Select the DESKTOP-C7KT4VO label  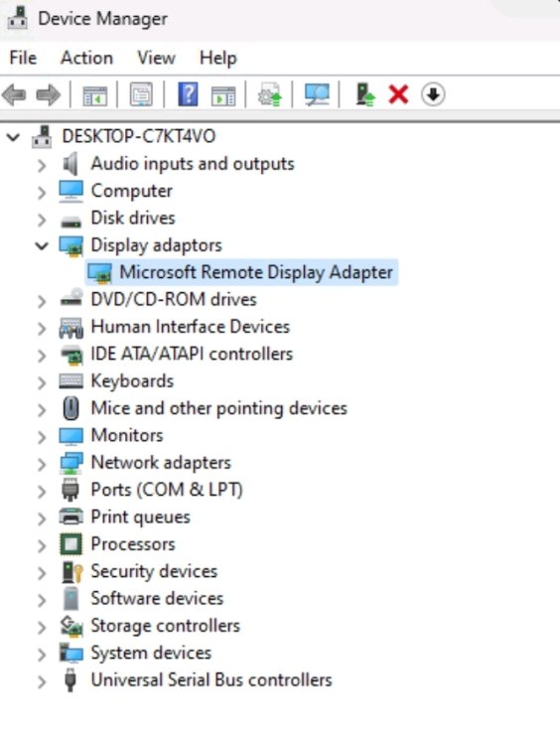(x=139, y=136)
